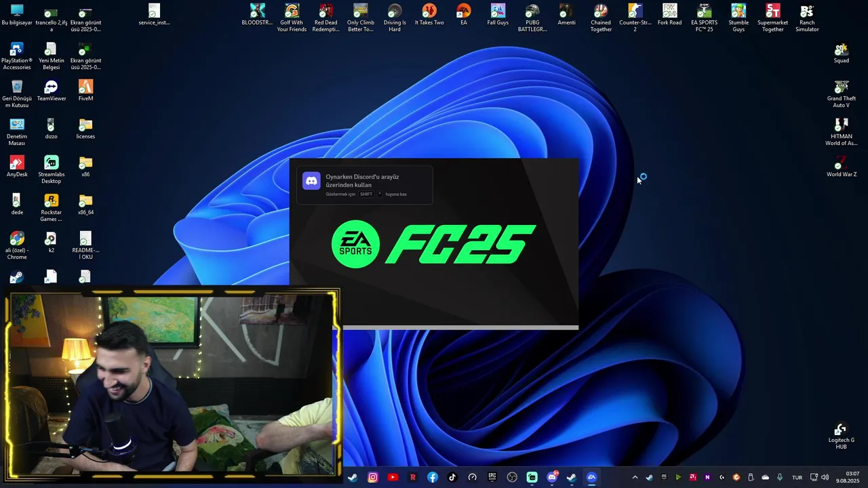868x488 pixels.
Task: Open the k2 media file
Action: [x=51, y=243]
